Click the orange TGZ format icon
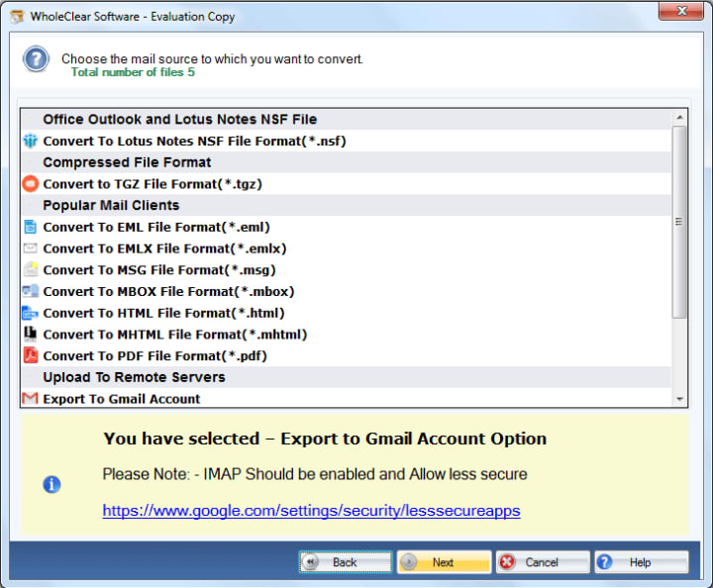The width and height of the screenshot is (713, 588). [x=30, y=184]
